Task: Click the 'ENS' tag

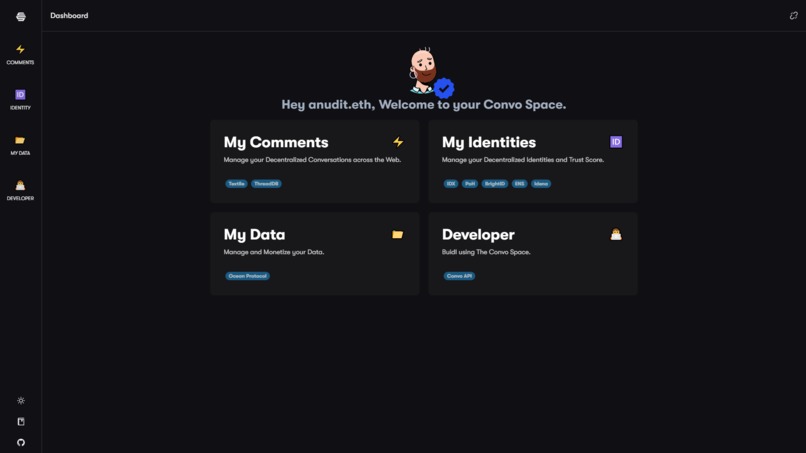Action: (x=520, y=184)
